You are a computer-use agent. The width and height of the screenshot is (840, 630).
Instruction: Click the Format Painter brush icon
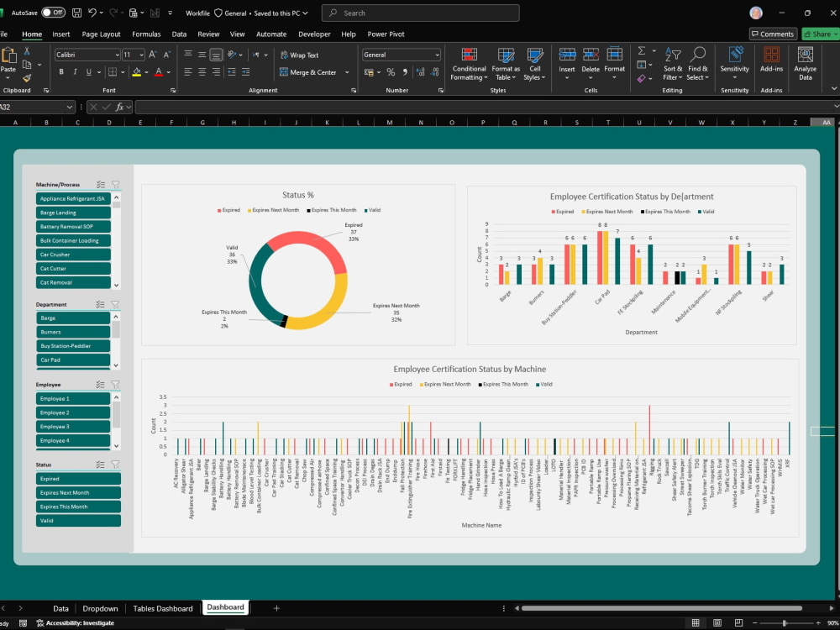[x=27, y=78]
